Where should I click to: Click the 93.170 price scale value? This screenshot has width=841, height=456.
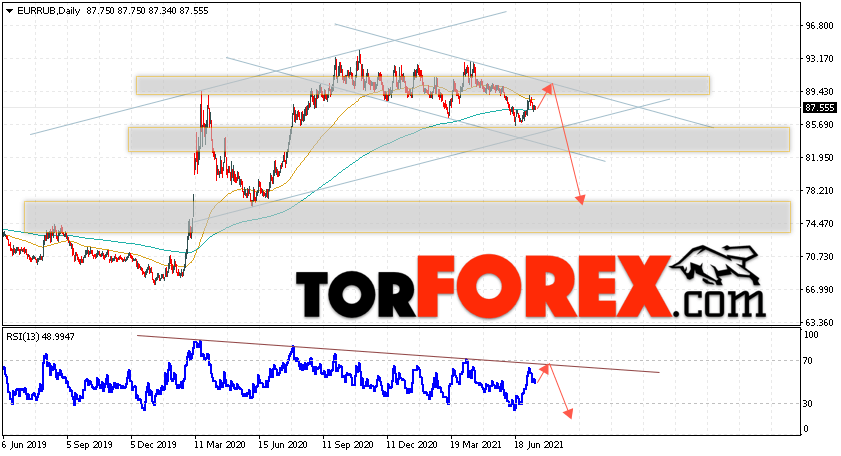(820, 58)
